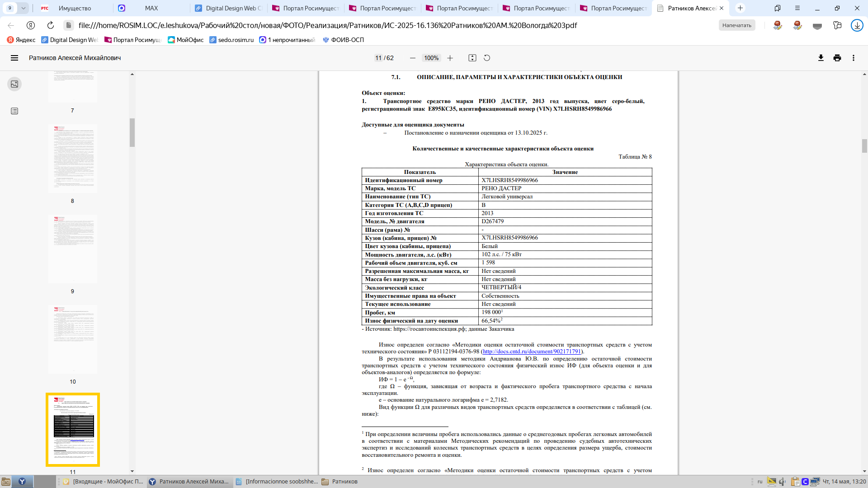
Task: Open Ратников folder window in taskbar
Action: pyautogui.click(x=340, y=482)
